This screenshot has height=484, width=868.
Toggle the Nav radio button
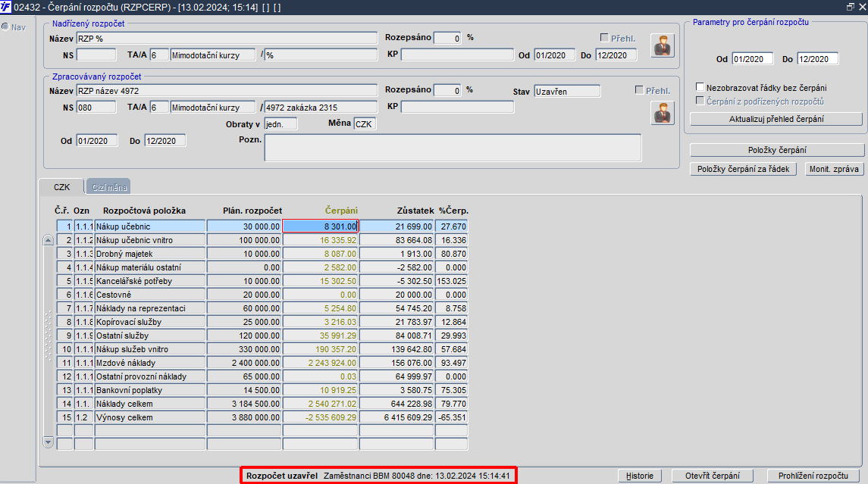tap(5, 27)
